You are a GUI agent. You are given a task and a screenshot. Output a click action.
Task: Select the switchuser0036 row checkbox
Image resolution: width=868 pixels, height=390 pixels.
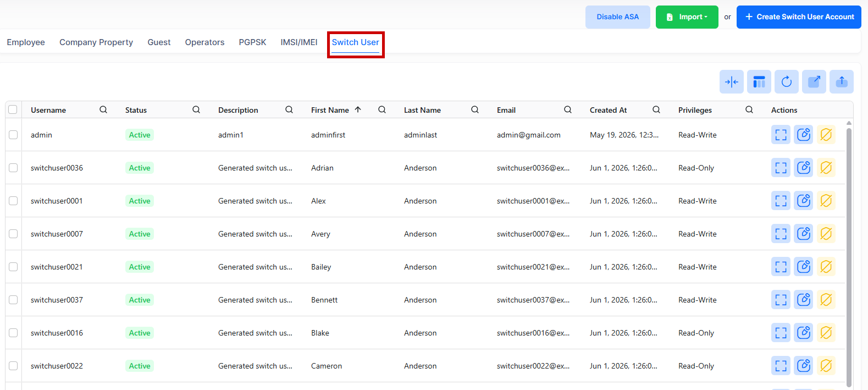pyautogui.click(x=13, y=168)
